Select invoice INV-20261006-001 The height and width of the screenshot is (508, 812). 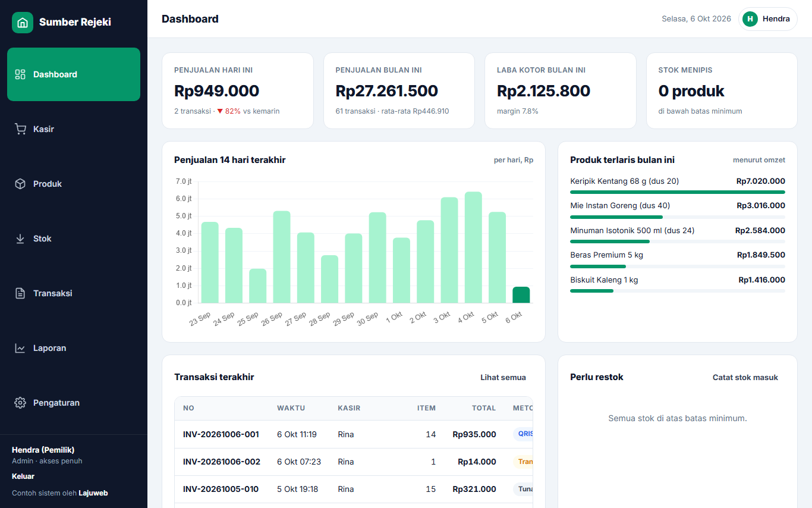[221, 434]
